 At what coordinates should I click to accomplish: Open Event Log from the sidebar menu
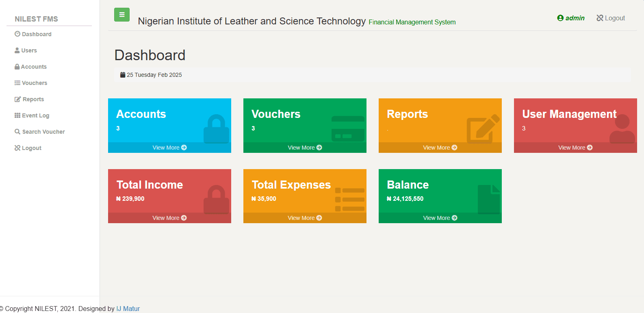(32, 115)
